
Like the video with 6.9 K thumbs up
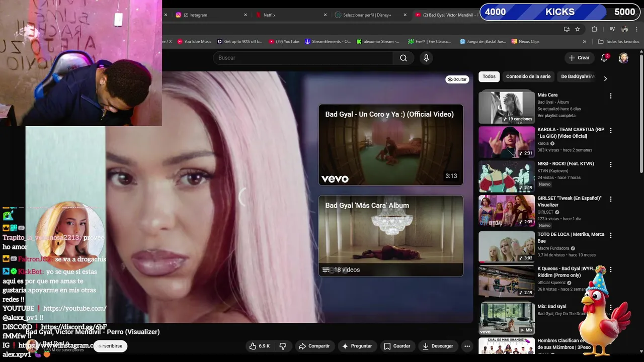tap(260, 346)
